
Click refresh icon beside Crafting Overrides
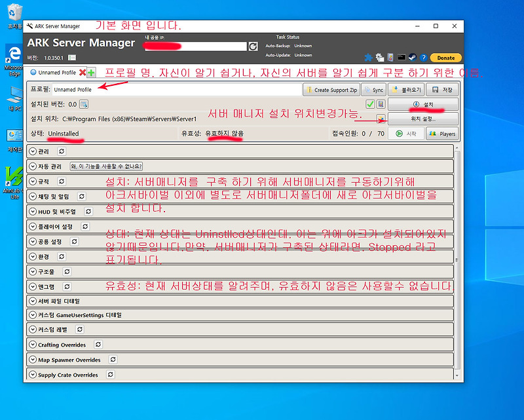click(x=98, y=345)
